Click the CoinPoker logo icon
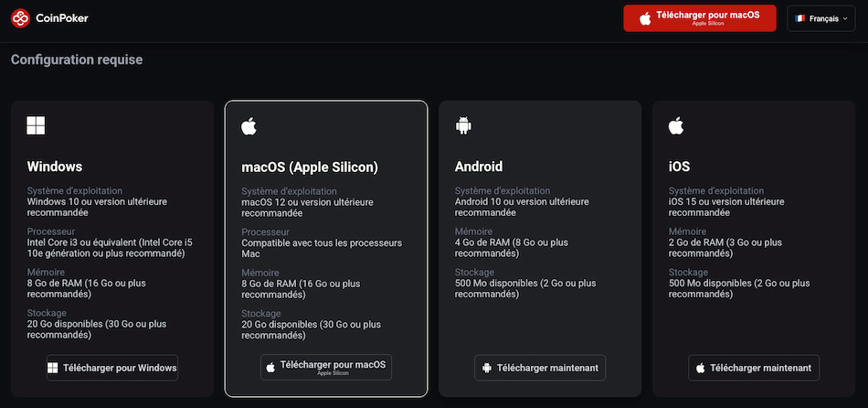 [x=20, y=18]
